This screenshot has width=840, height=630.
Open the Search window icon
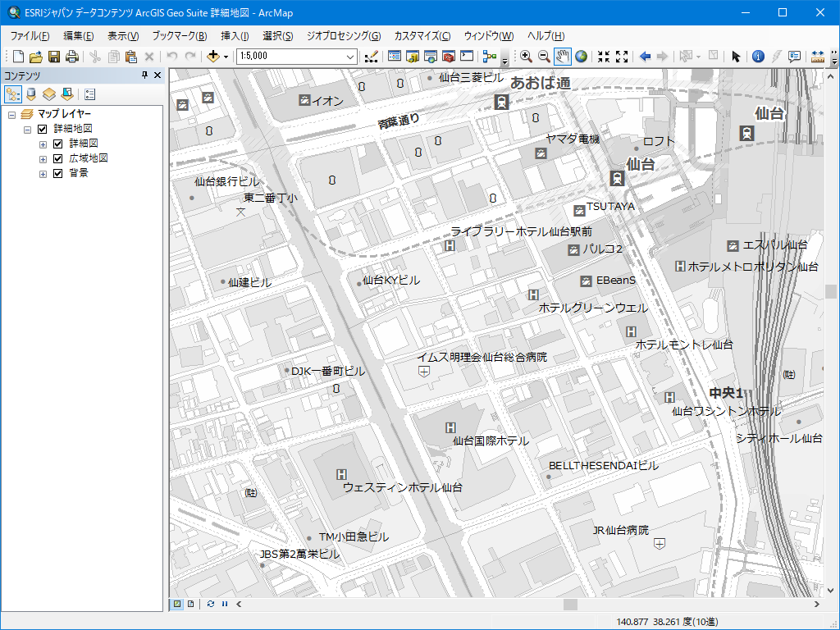click(430, 57)
